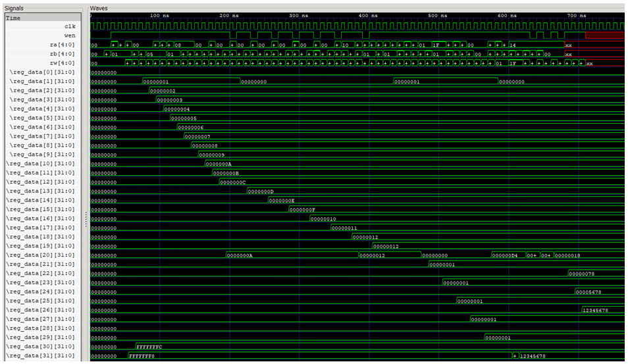The height and width of the screenshot is (364, 628).
Task: Click the 100 ns mark on timeline
Action: tap(159, 14)
